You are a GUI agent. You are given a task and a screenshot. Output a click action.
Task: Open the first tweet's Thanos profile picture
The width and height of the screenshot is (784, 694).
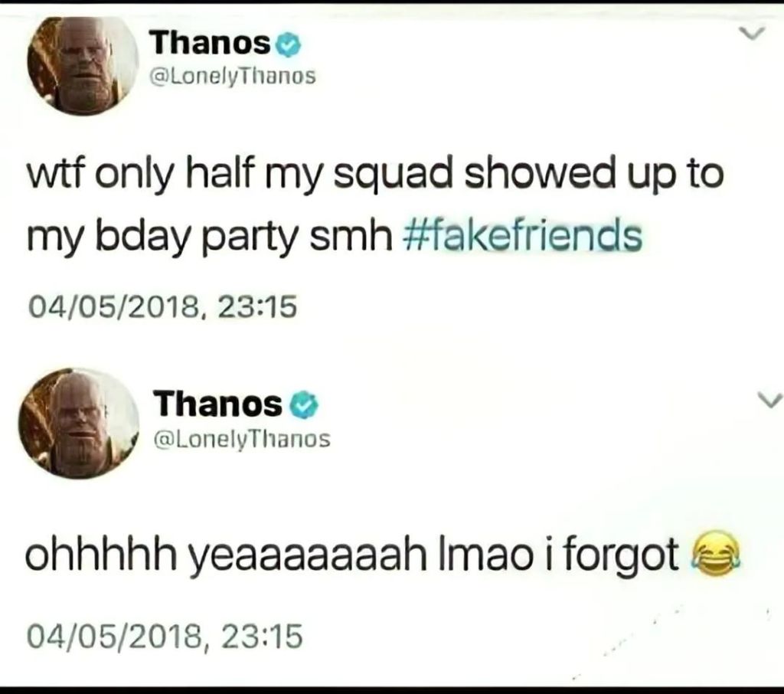(x=83, y=65)
